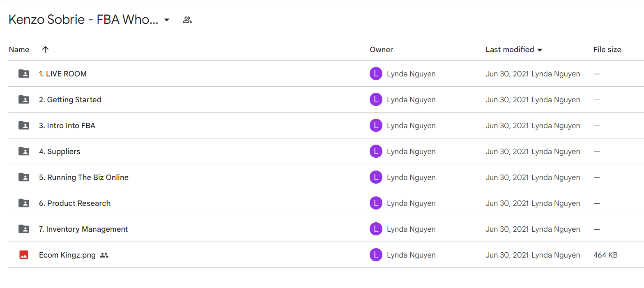Image resolution: width=644 pixels, height=288 pixels.
Task: Click the red image icon for Ecom Kingz.png
Action: (x=24, y=255)
